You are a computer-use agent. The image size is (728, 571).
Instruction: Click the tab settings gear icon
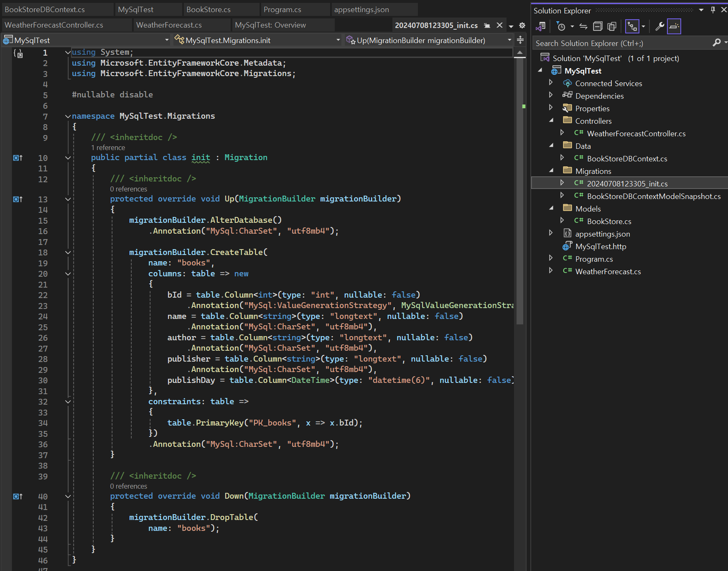pyautogui.click(x=522, y=25)
